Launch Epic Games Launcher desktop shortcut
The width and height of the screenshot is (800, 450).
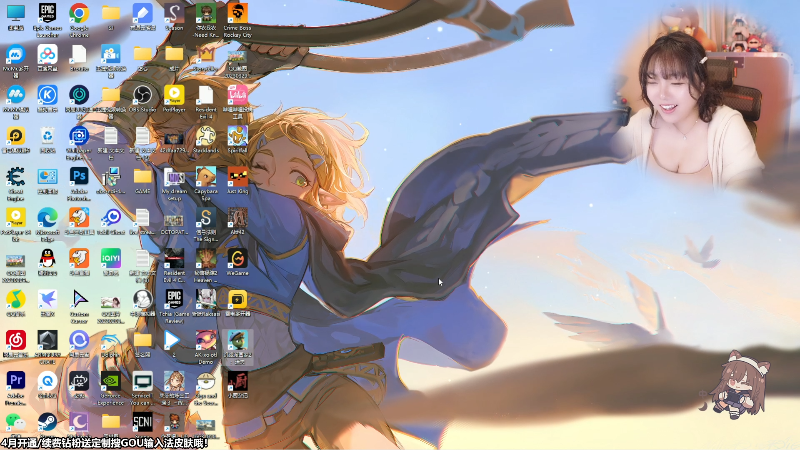[47, 14]
